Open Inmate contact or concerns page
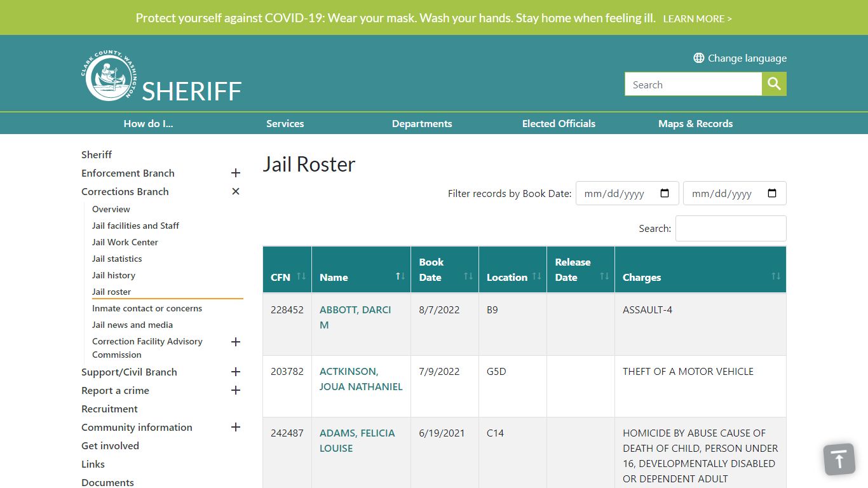This screenshot has width=868, height=488. pos(147,308)
